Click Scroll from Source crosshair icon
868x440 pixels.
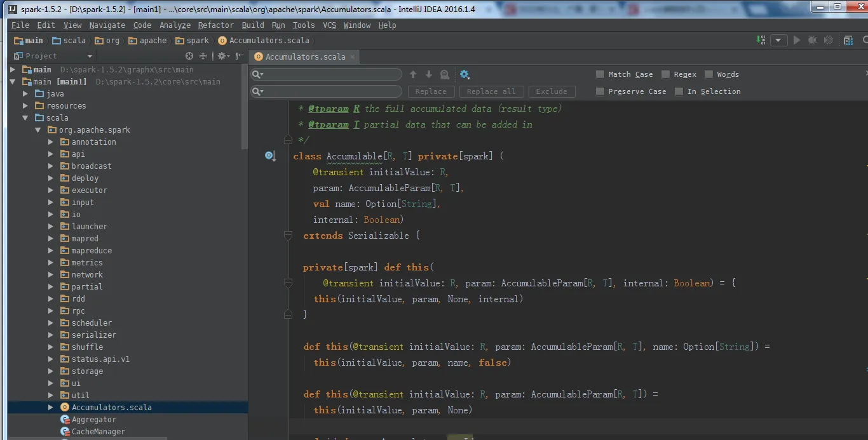(189, 56)
